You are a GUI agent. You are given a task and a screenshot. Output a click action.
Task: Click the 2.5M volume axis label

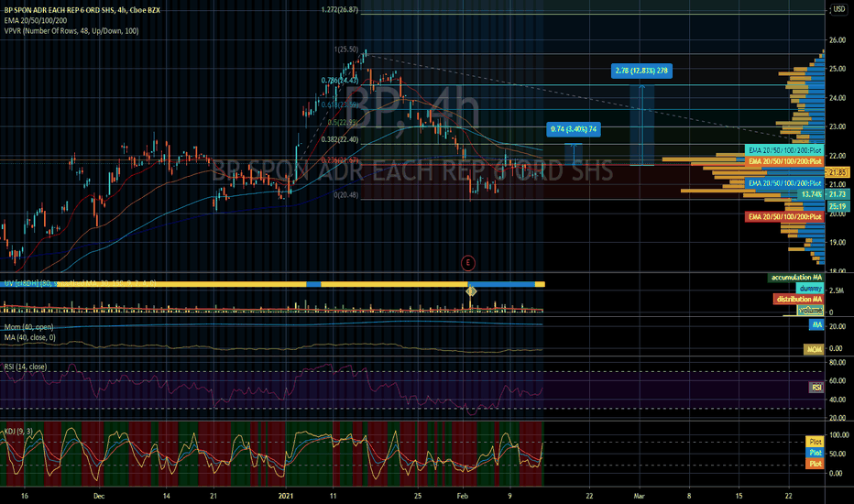(836, 291)
